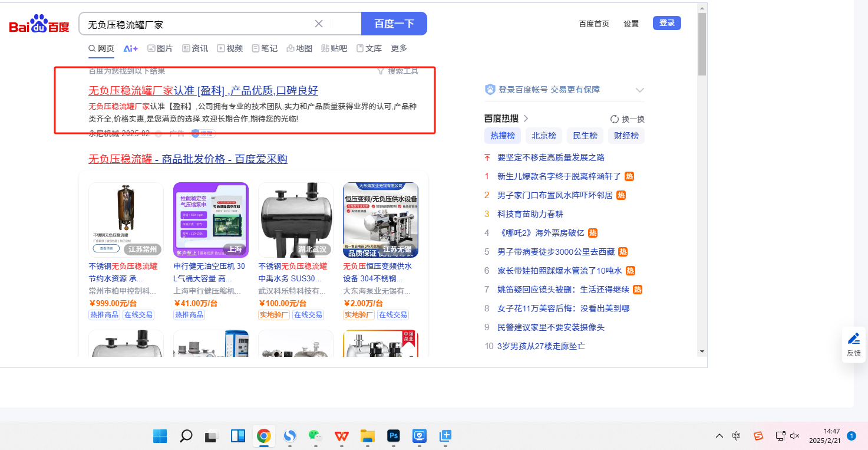Open the Windows Start menu
The image size is (868, 450).
(160, 436)
